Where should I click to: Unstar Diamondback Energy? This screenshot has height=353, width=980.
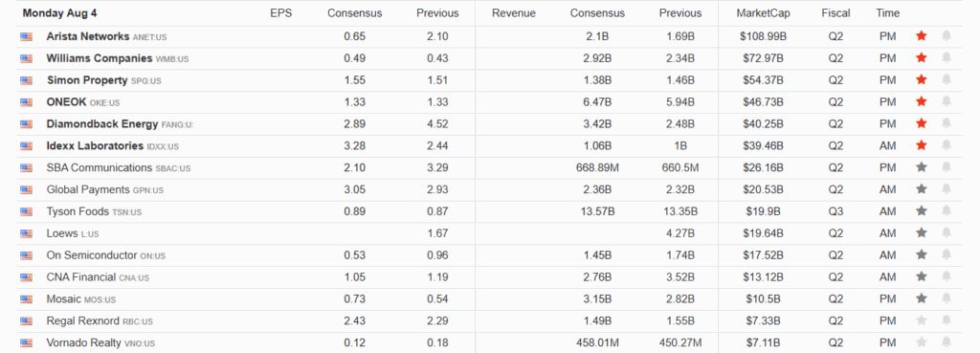[x=921, y=123]
